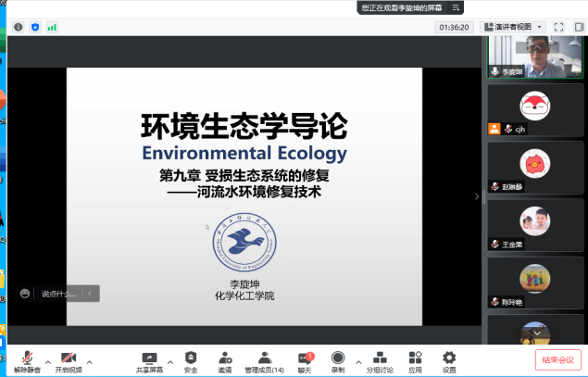Open the 应用 apps icon
Screen dimensions: 588x377
pos(415,360)
